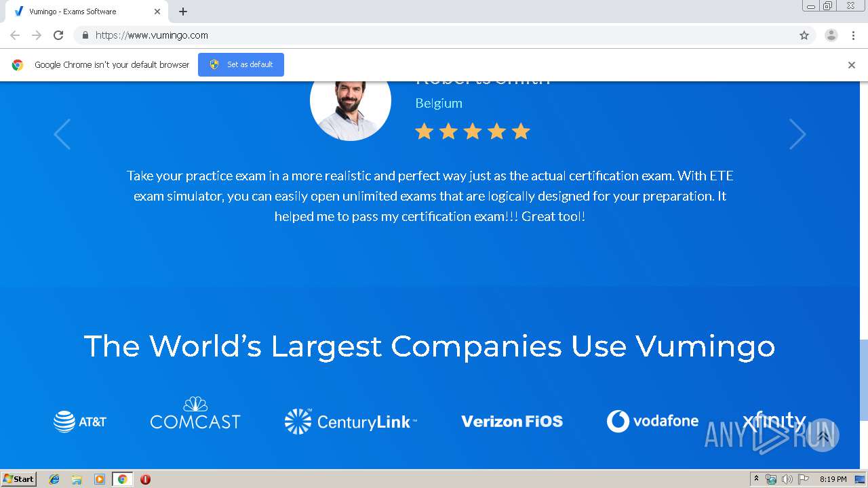Open the Windows Start menu
This screenshot has width=868, height=488.
tap(18, 479)
